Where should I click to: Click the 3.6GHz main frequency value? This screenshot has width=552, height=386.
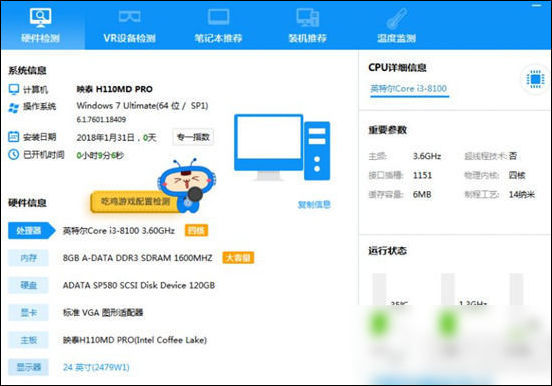tap(427, 156)
